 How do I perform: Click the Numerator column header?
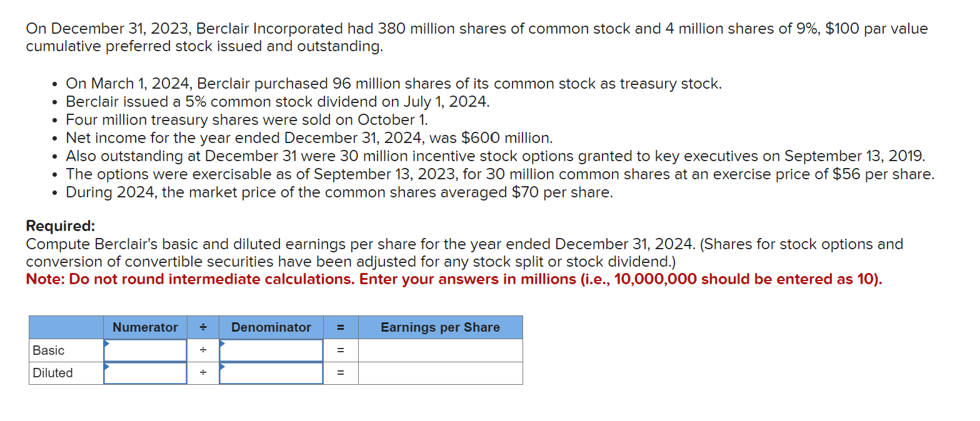tap(145, 327)
